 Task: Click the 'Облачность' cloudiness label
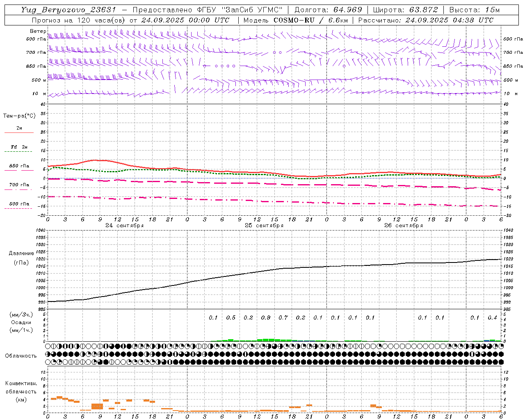click(x=21, y=356)
